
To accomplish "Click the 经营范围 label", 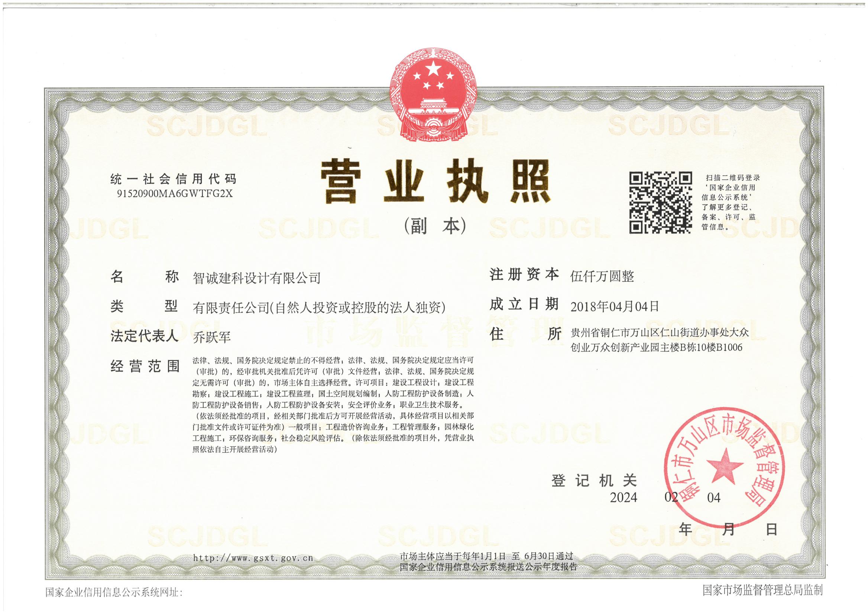I will (145, 366).
